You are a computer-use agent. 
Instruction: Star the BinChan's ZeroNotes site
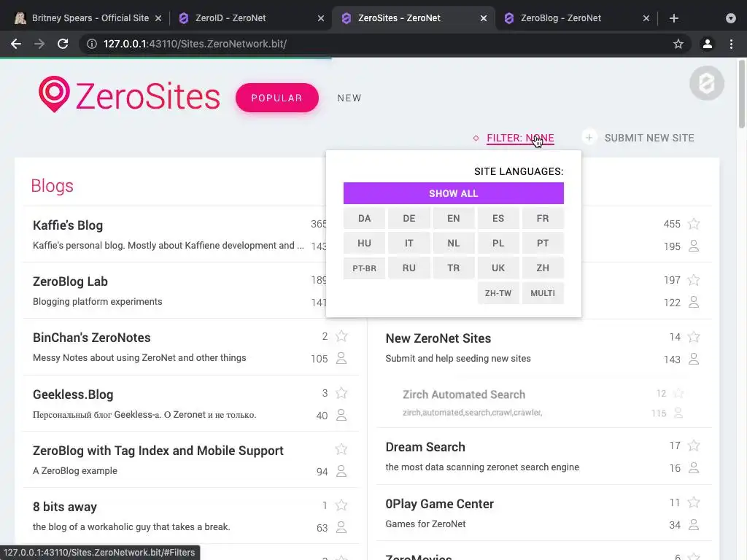341,336
